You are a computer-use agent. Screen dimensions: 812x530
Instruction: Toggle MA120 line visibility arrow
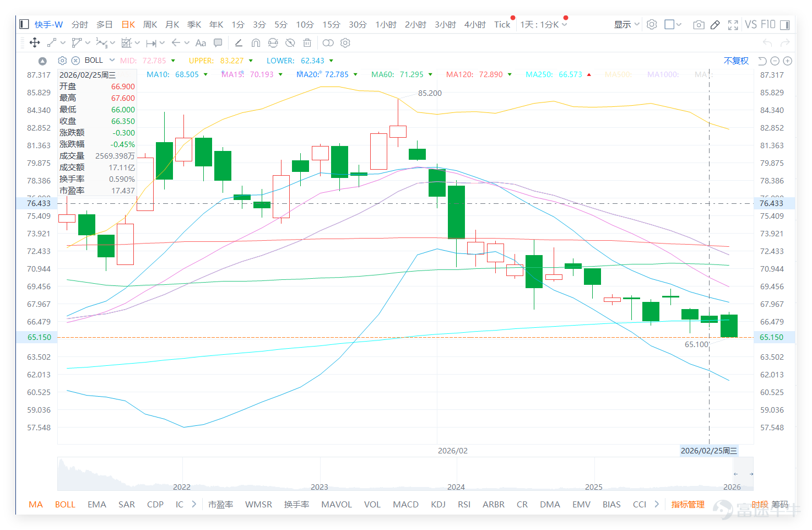coord(510,74)
